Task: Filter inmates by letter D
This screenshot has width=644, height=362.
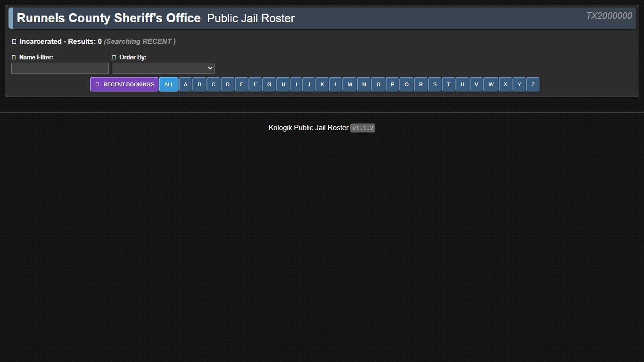Action: [227, 84]
